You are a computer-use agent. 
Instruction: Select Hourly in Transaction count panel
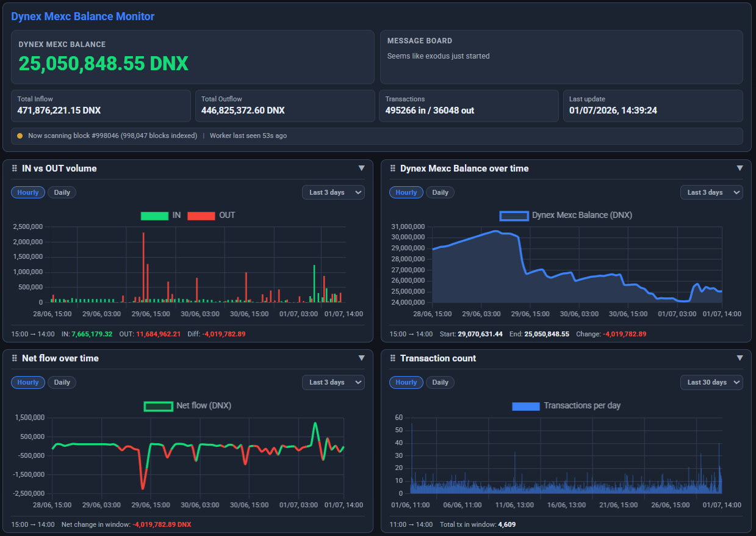(406, 382)
